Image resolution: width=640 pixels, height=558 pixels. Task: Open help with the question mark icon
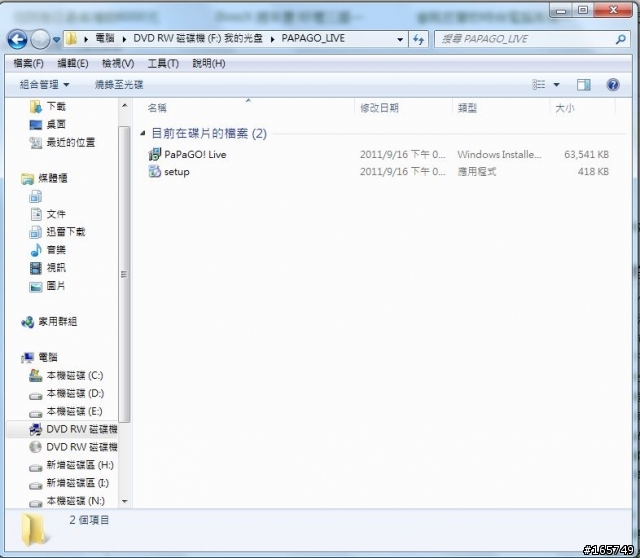point(613,84)
